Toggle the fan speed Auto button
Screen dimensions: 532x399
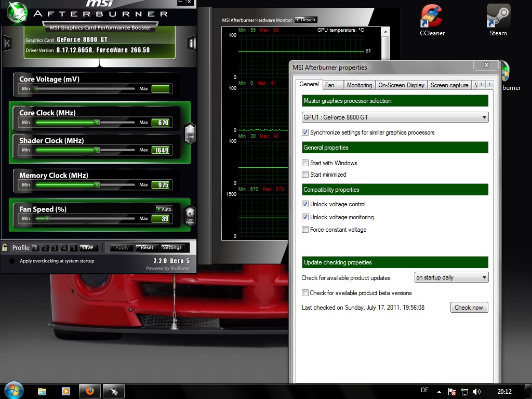tap(164, 209)
